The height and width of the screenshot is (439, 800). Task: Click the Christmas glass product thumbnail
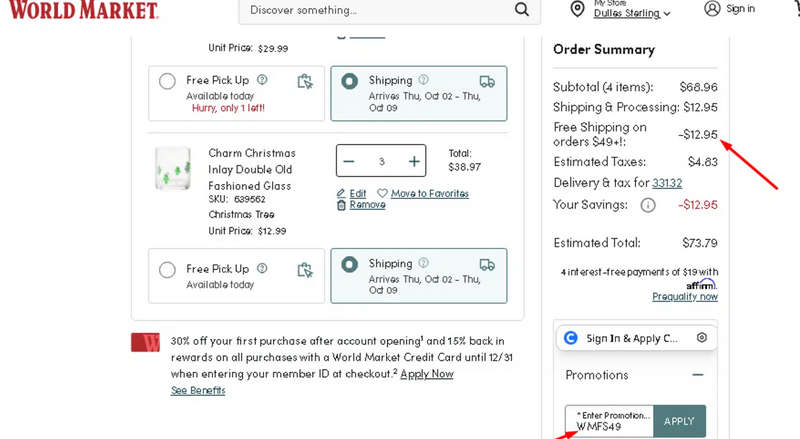pyautogui.click(x=173, y=168)
